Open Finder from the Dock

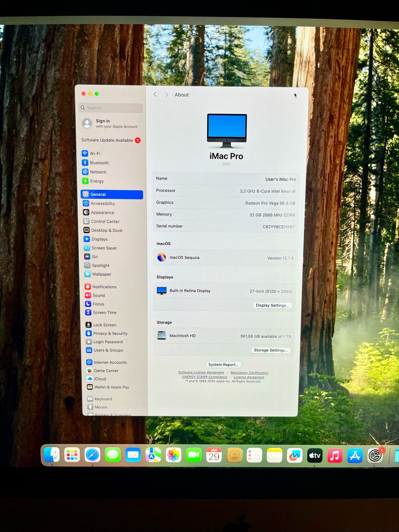(x=52, y=455)
